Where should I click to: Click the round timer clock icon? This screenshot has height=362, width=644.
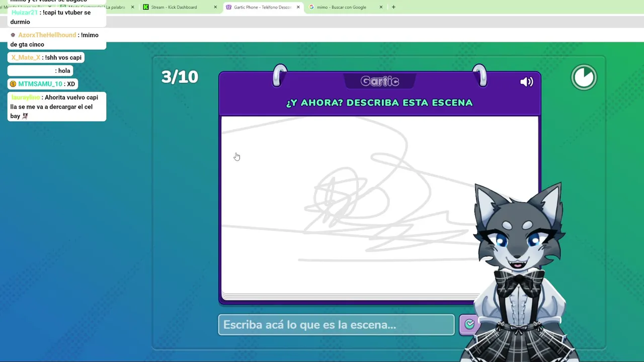click(x=584, y=77)
